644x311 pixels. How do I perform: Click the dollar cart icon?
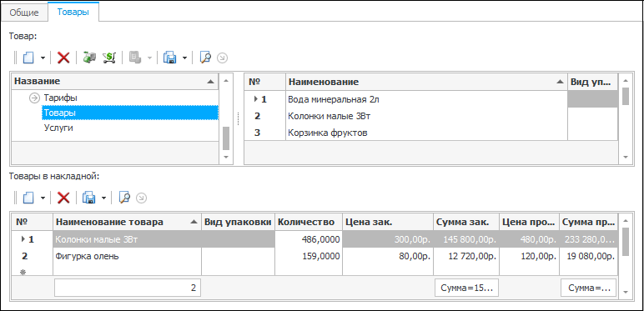(x=108, y=58)
